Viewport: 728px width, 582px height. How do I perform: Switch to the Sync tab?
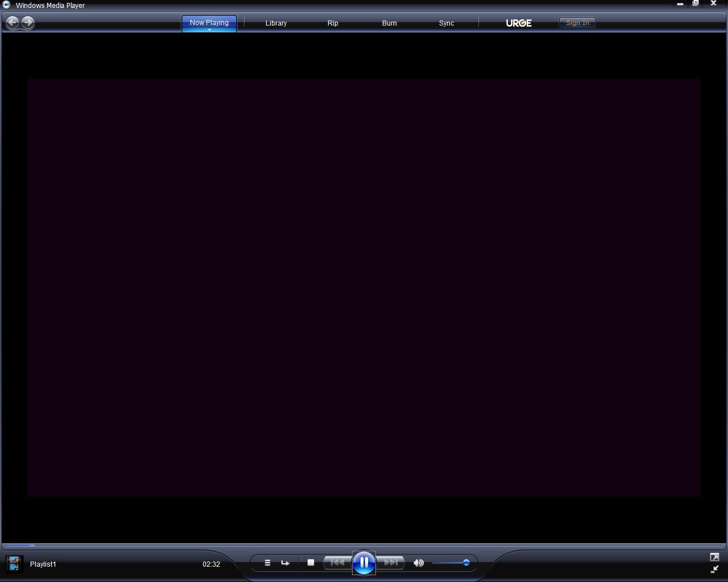coord(446,23)
